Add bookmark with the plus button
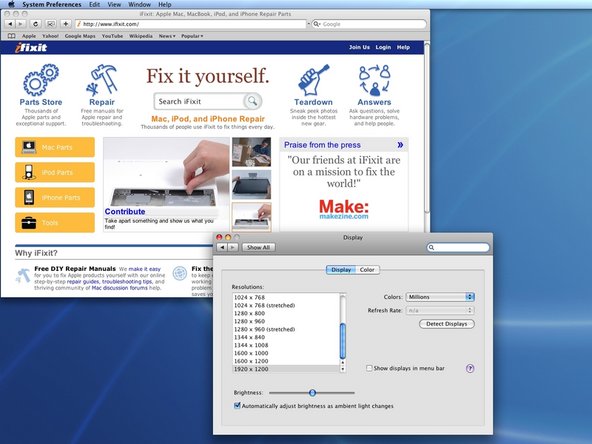Viewport: 592px width, 444px height. click(x=66, y=24)
